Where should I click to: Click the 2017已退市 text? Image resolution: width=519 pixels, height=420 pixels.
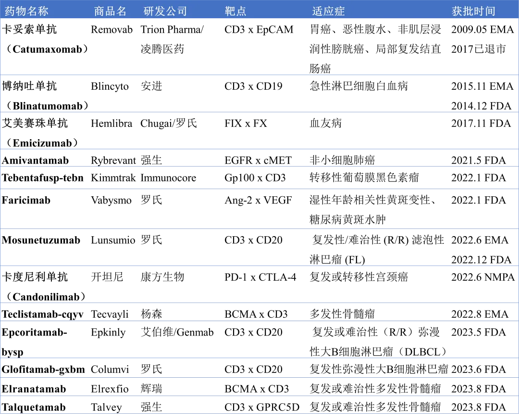(x=478, y=49)
